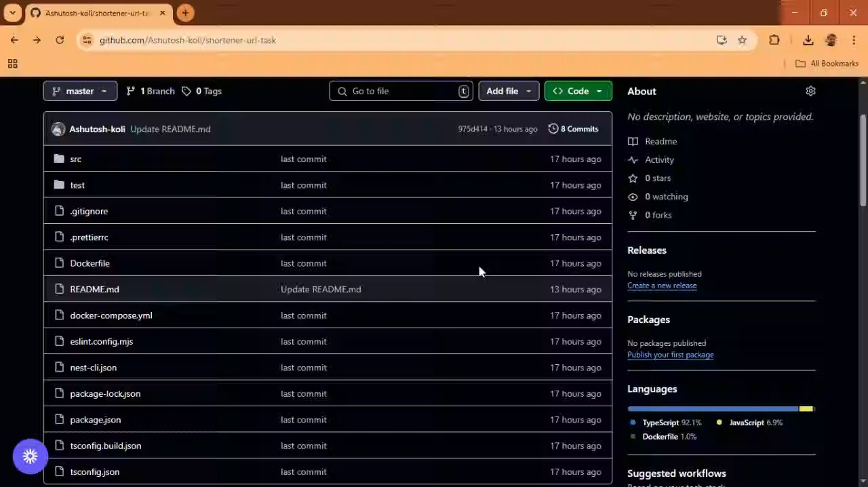
Task: Click blue TypeScript segment of language bar
Action: (x=713, y=409)
